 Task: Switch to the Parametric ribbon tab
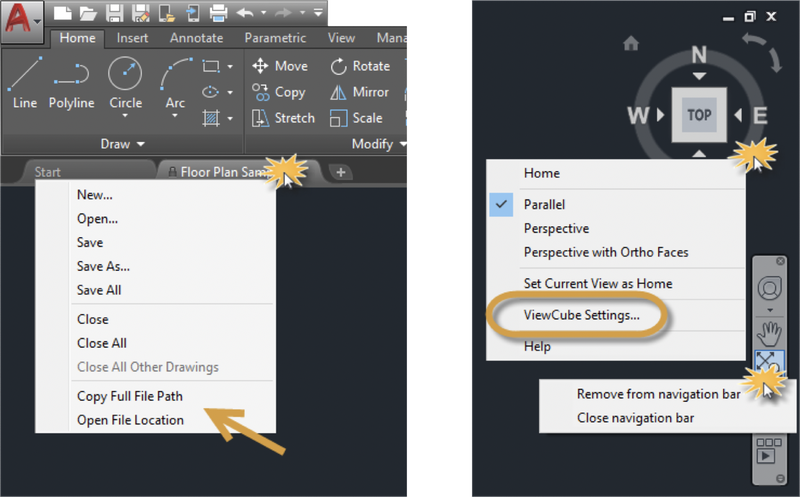pyautogui.click(x=275, y=38)
